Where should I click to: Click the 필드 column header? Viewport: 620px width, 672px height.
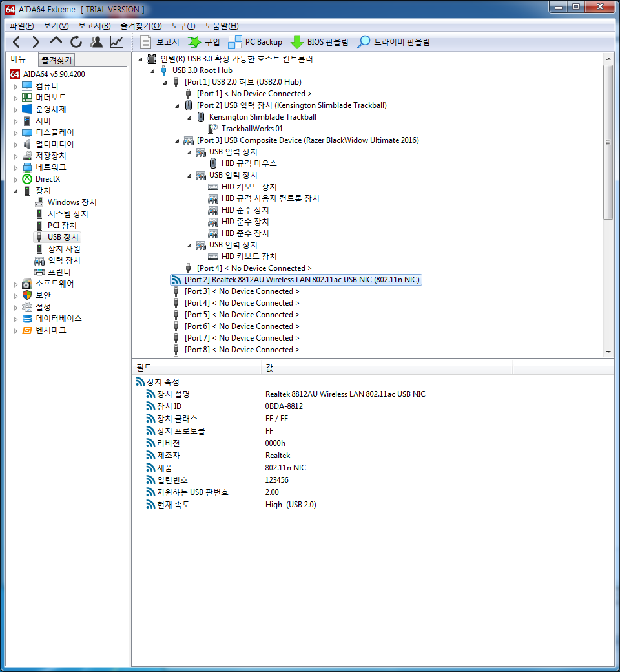(x=197, y=368)
